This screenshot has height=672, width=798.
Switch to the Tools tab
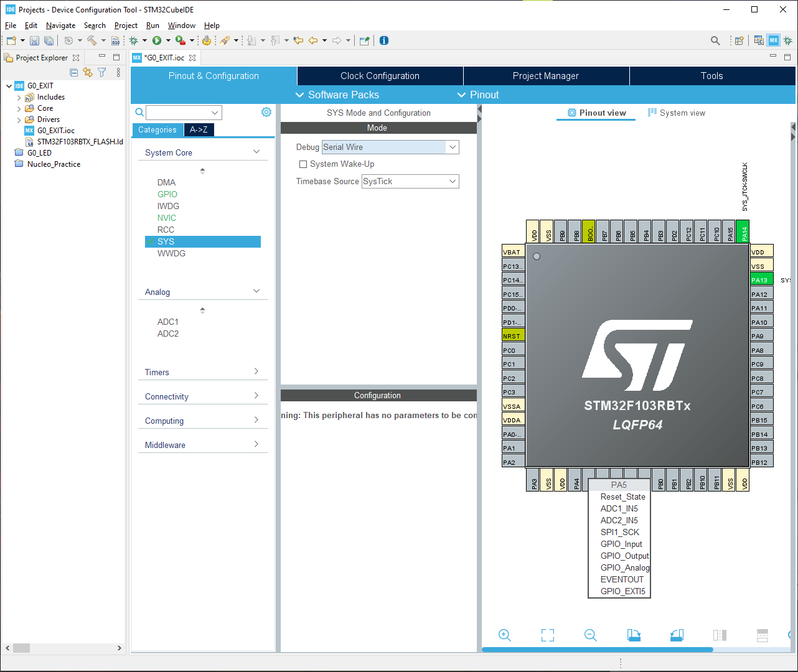tap(712, 76)
